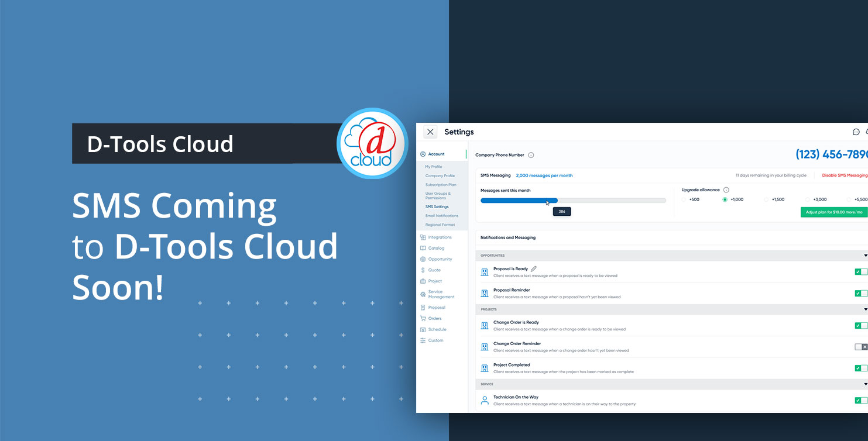The height and width of the screenshot is (441, 868).
Task: Toggle Proposal is Ready notification switch
Action: [861, 272]
